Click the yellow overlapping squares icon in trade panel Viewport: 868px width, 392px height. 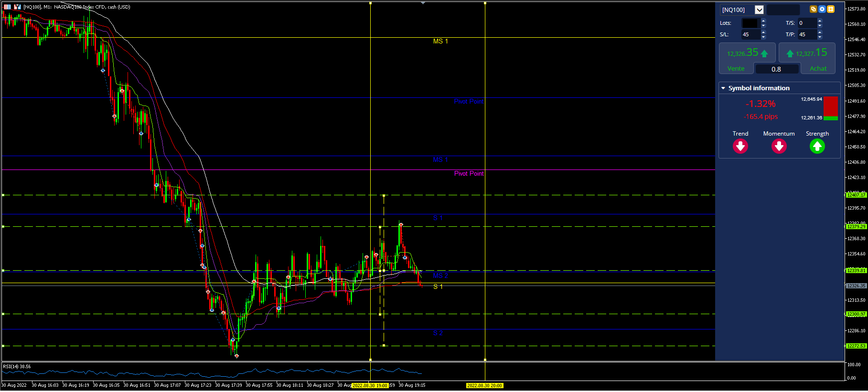813,9
